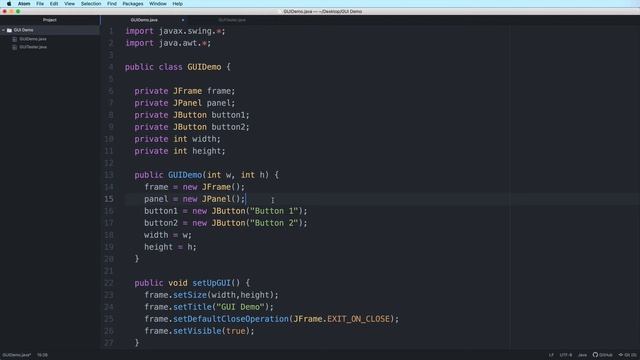This screenshot has width=640, height=360.
Task: Collapse the GUI Demo folder chevron
Action: [3, 30]
